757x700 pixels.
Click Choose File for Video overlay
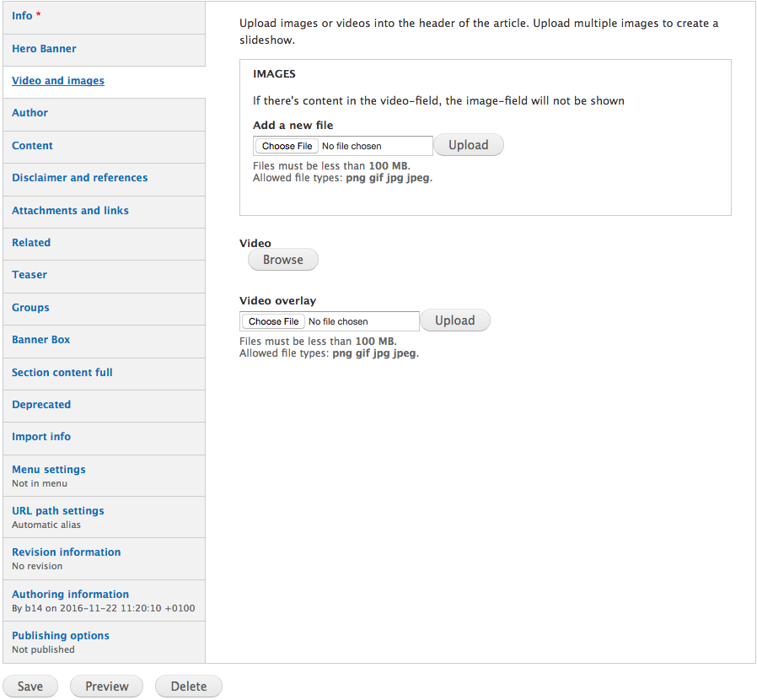274,321
